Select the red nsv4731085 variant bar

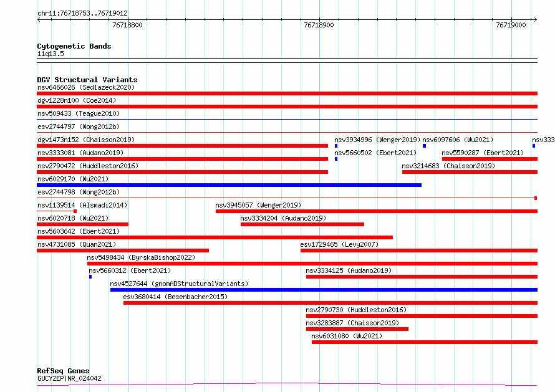[123, 251]
